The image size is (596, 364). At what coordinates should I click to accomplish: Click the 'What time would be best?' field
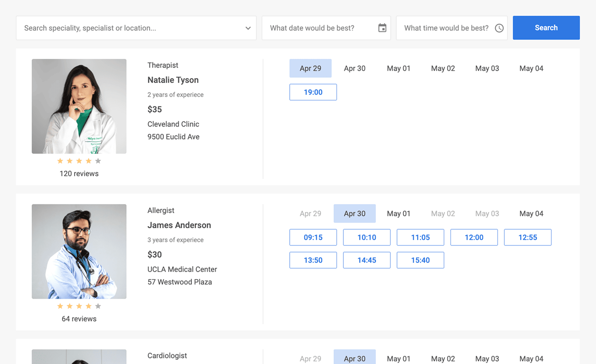tap(452, 28)
